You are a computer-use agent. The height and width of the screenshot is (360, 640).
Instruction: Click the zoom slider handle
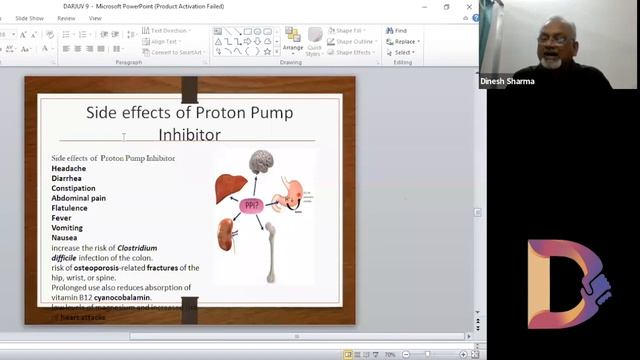pyautogui.click(x=427, y=355)
